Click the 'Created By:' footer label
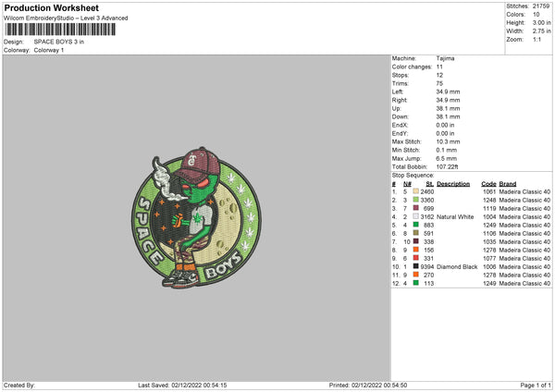The width and height of the screenshot is (555, 392). (19, 385)
